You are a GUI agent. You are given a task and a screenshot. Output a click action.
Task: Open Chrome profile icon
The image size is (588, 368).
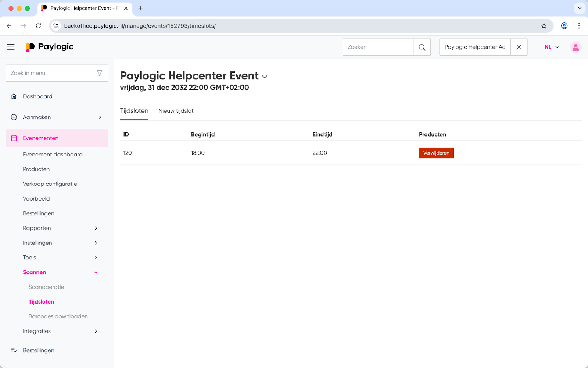tap(564, 26)
